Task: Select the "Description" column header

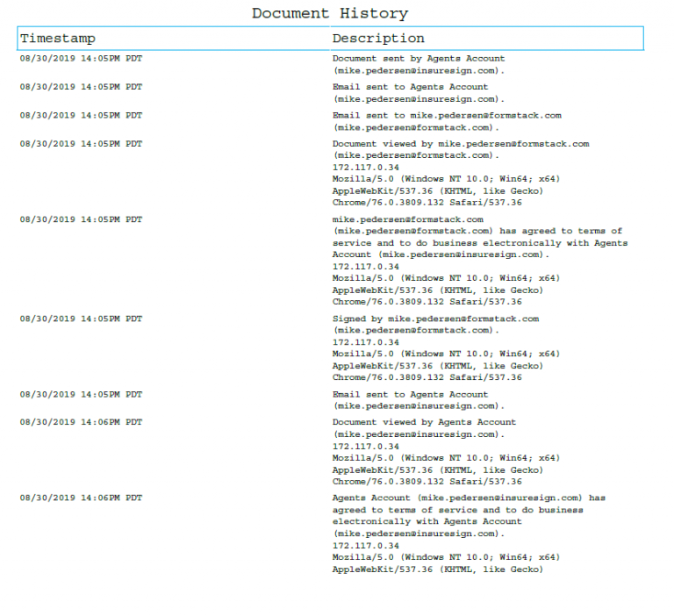Action: (x=378, y=39)
